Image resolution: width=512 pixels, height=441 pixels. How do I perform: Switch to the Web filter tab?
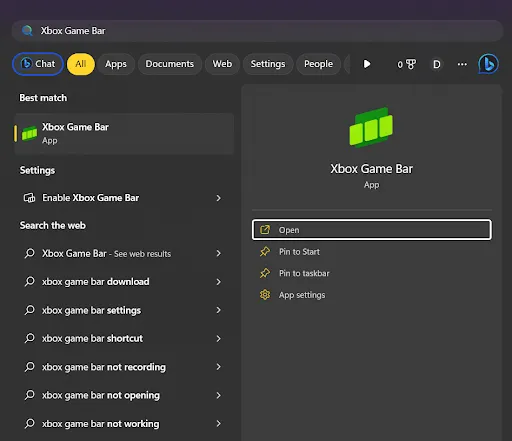(222, 64)
